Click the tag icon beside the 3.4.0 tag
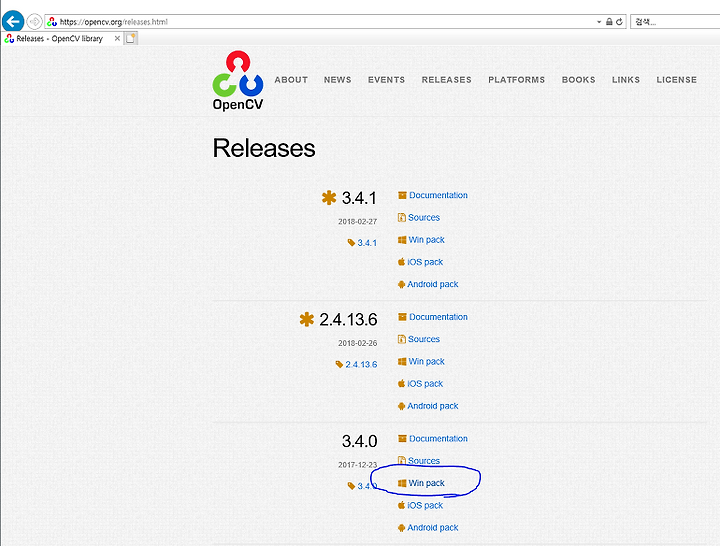720x546 pixels. tap(351, 486)
